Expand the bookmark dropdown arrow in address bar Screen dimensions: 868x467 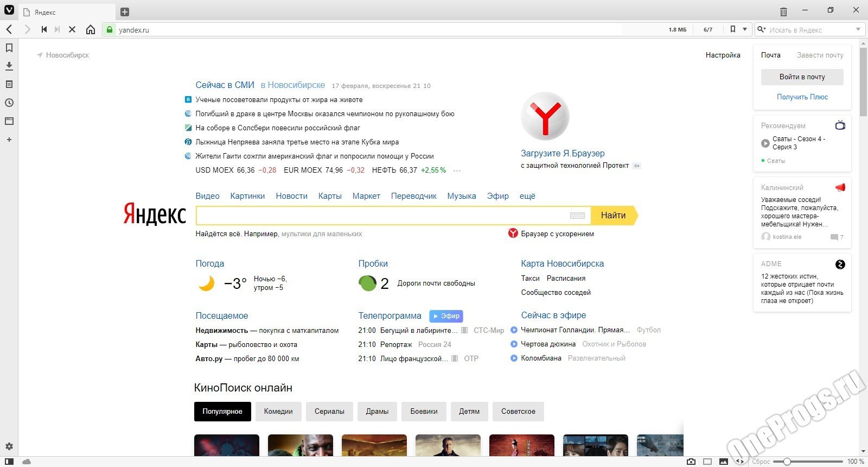click(745, 29)
